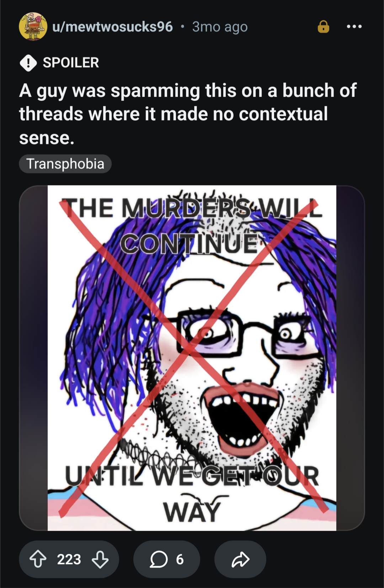Tap the share pill button background
Viewport: 384px width, 588px height.
240,559
